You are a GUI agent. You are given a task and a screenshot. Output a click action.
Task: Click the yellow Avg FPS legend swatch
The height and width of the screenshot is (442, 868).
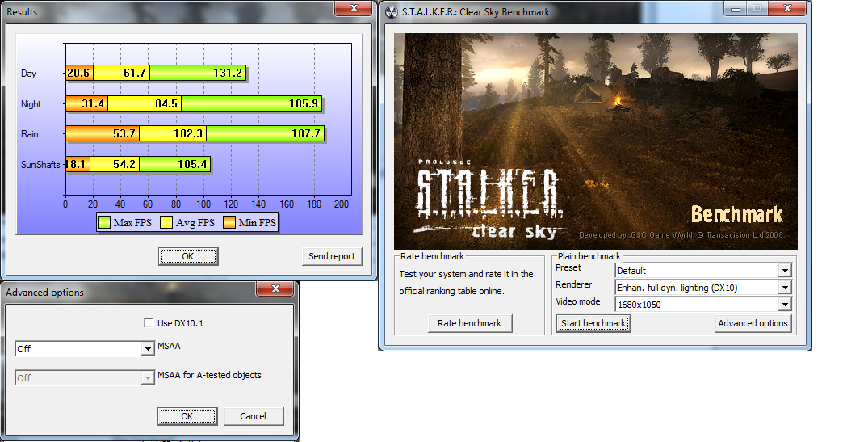pyautogui.click(x=166, y=223)
